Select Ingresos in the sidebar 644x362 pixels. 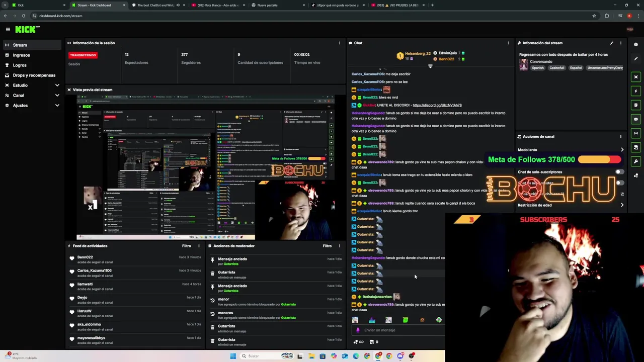click(x=33, y=55)
